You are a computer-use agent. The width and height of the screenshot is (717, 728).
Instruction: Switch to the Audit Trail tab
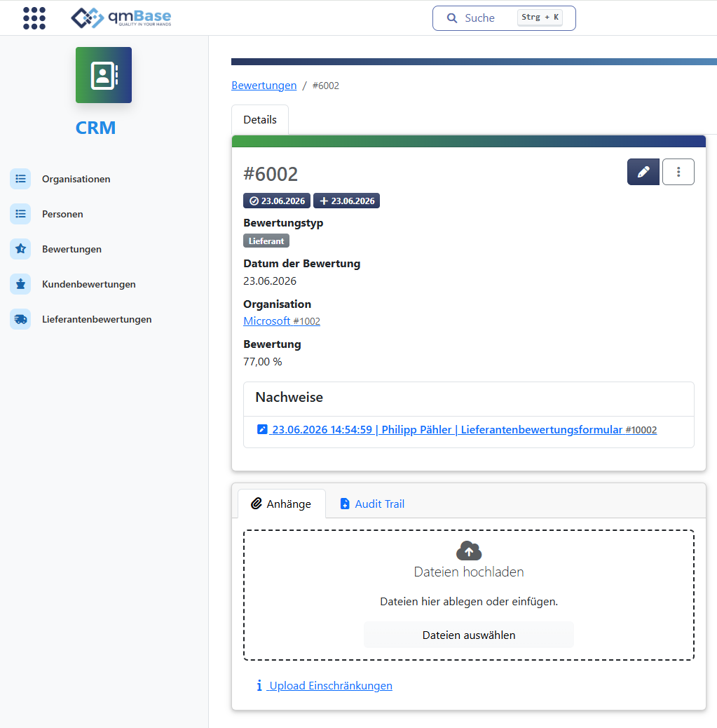pos(372,504)
